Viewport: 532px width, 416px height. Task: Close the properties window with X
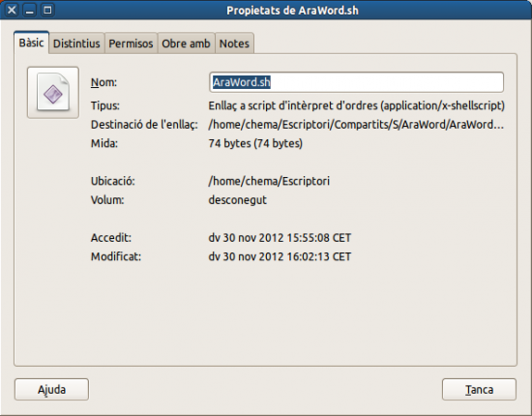[x=12, y=10]
